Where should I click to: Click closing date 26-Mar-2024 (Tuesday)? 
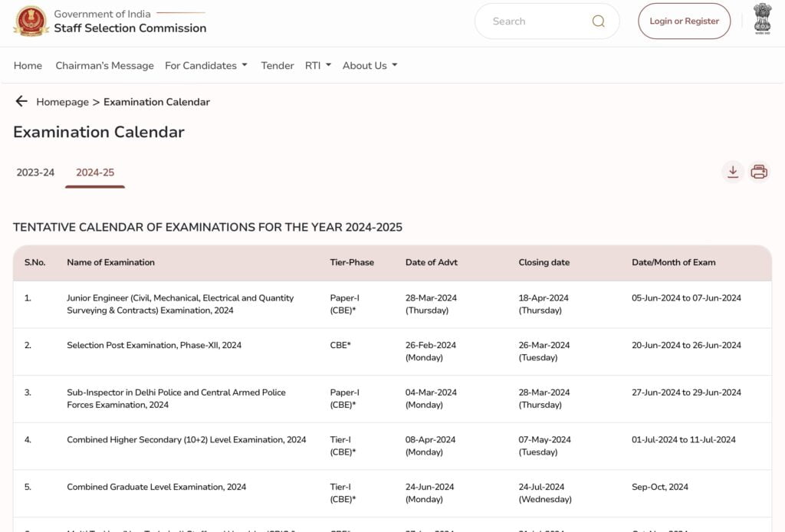click(x=544, y=351)
